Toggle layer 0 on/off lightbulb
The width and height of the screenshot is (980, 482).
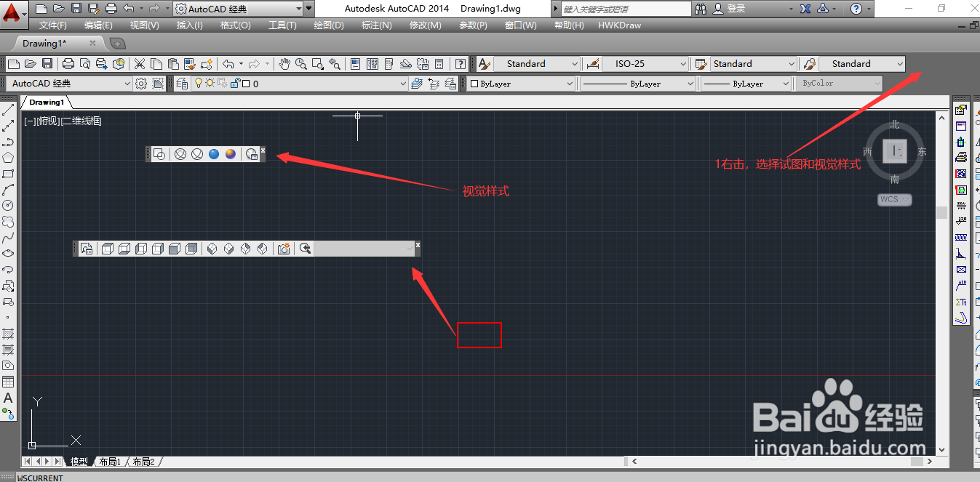click(198, 84)
